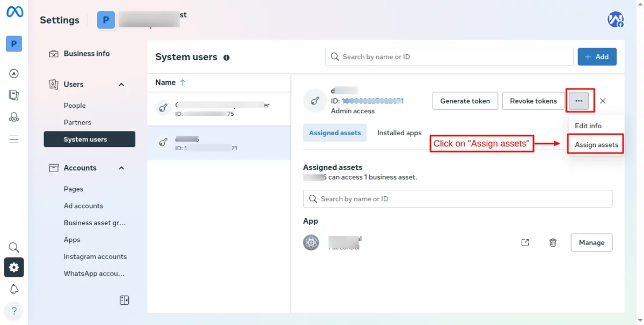Screen dimensions: 644x325
Task: Click Generate token for the admin user
Action: tap(465, 101)
